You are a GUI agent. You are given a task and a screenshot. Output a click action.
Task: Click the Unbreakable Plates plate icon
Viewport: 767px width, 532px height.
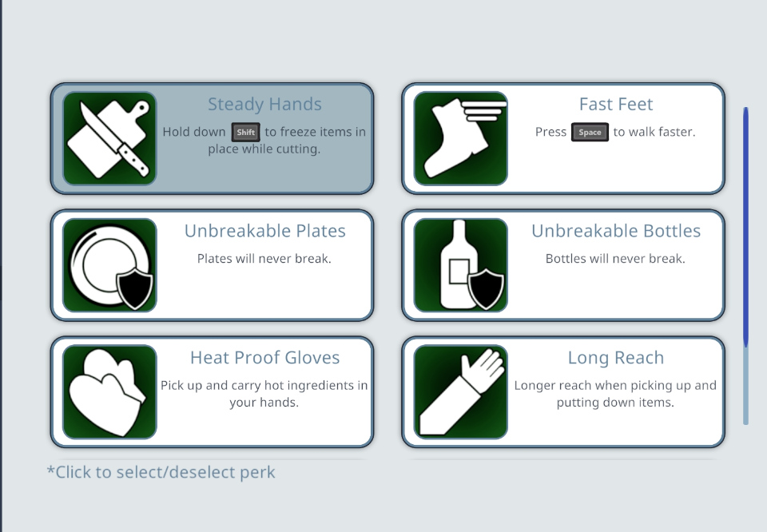[109, 265]
